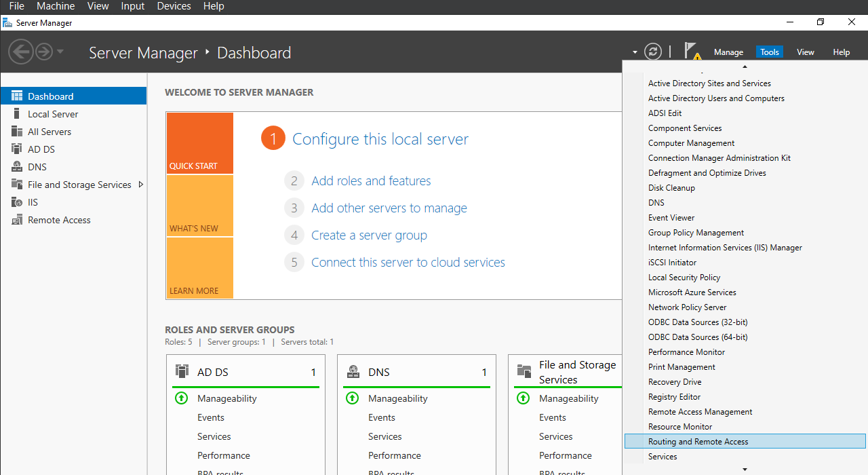Click File and Storage Services tile icon
868x475 pixels.
pyautogui.click(x=524, y=371)
